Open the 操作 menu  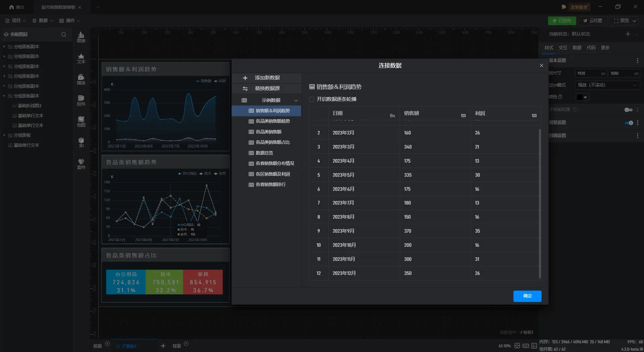tap(70, 21)
